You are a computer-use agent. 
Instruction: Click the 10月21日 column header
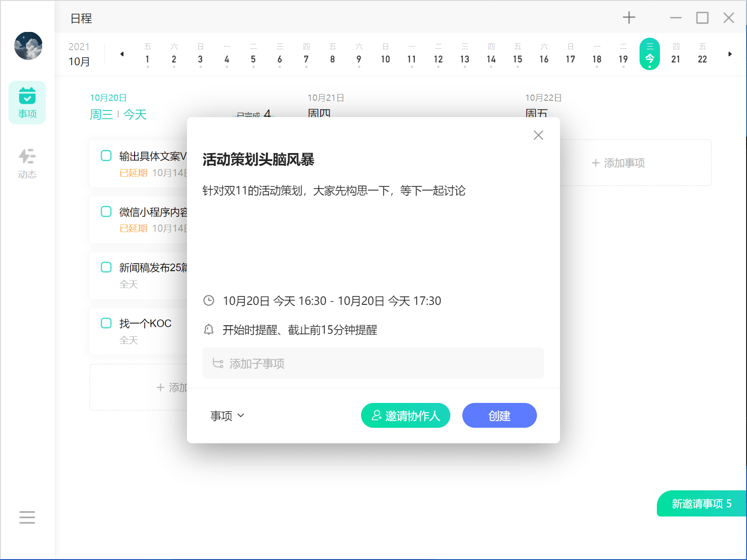coord(326,98)
